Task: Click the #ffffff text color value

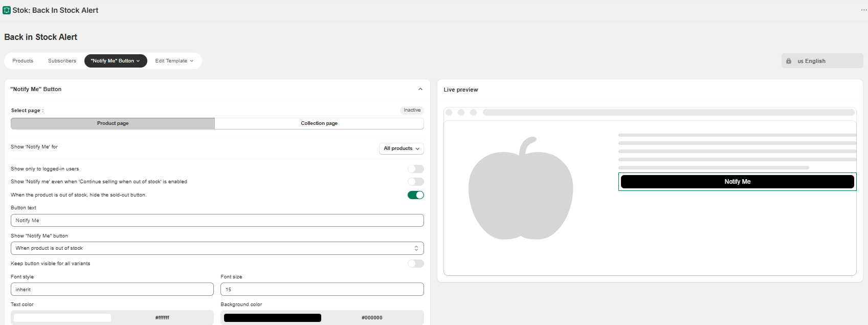Action: point(162,318)
